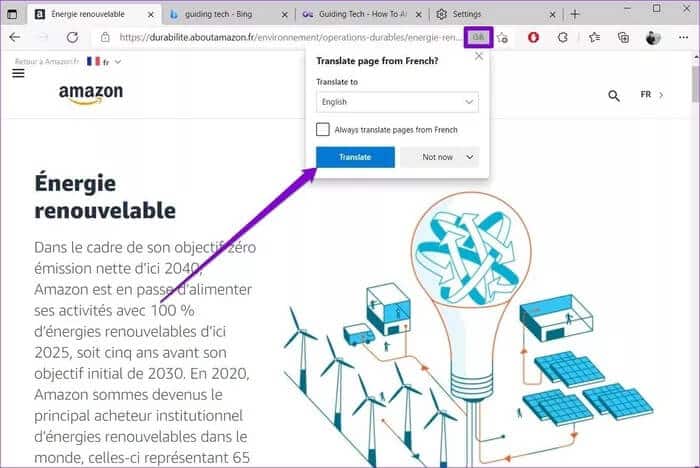Screen dimensions: 700x468
Task: Click the translate icon in address bar
Action: click(x=478, y=38)
